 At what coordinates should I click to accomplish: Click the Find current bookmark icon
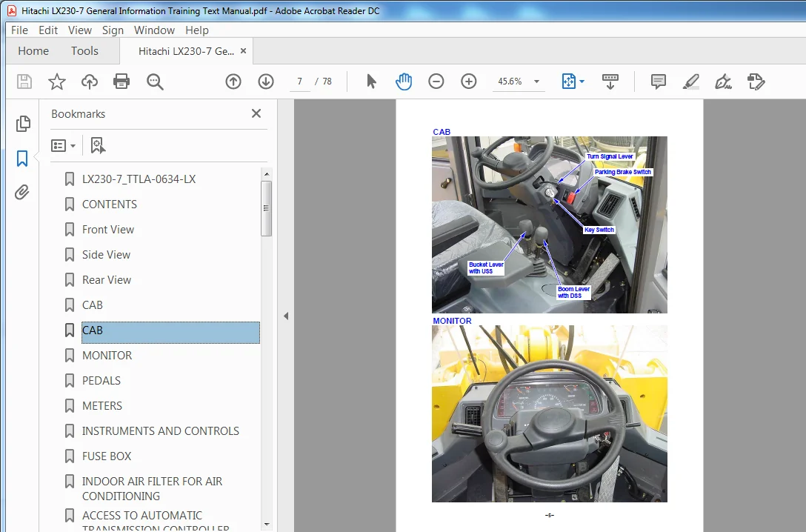click(98, 145)
